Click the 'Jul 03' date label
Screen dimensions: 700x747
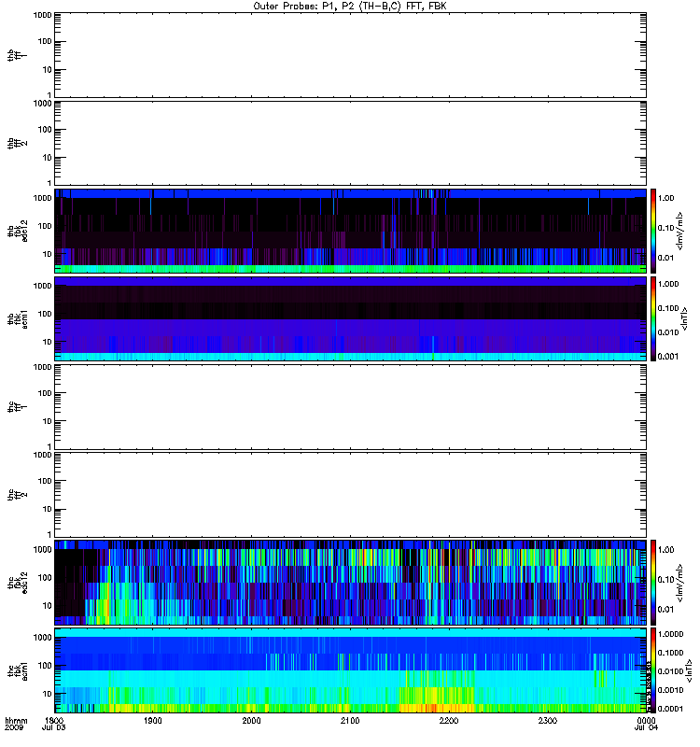point(54,728)
